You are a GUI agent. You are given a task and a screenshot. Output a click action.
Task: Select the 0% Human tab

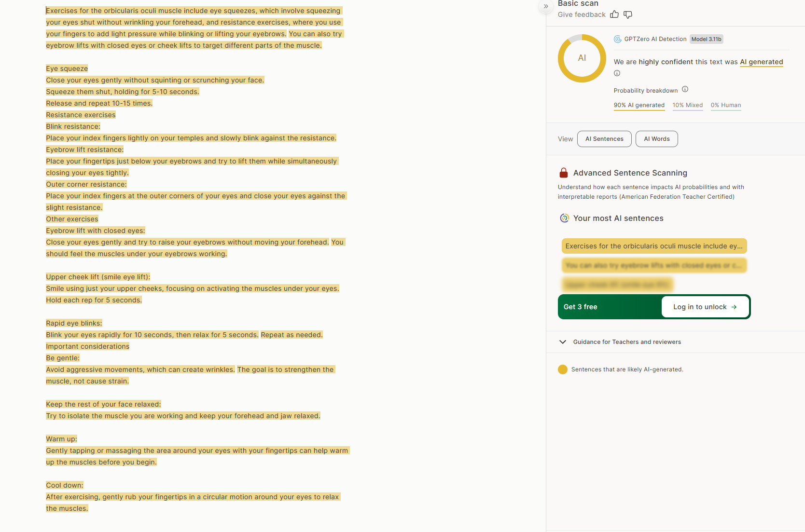[x=725, y=105]
